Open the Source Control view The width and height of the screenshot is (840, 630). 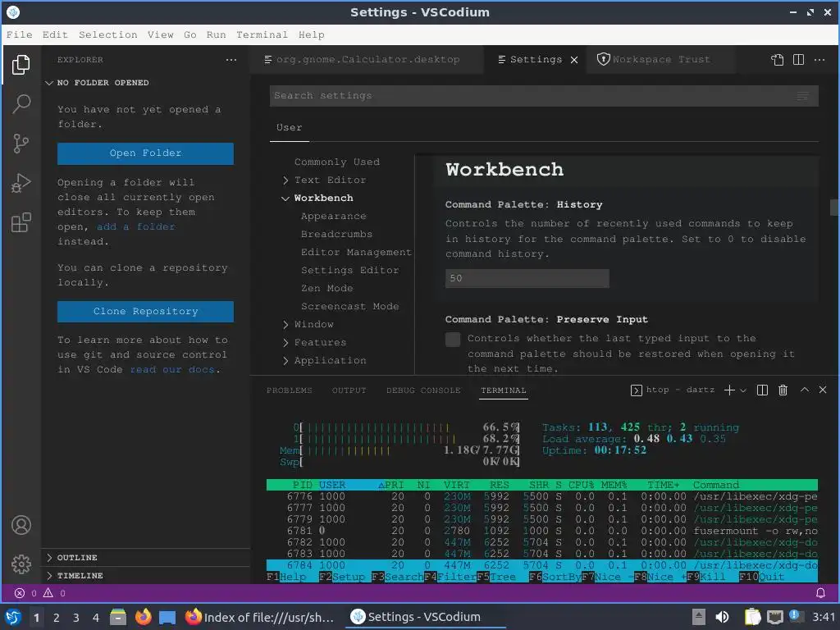[x=21, y=143]
